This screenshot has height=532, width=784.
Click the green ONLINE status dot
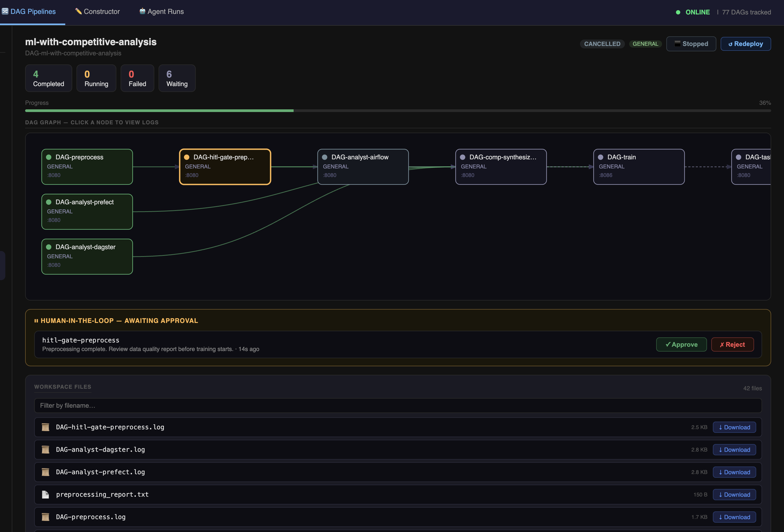click(x=678, y=12)
